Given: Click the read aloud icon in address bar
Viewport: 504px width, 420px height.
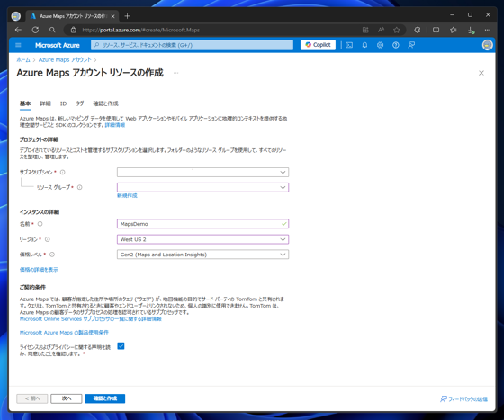Looking at the screenshot, I should (381, 30).
